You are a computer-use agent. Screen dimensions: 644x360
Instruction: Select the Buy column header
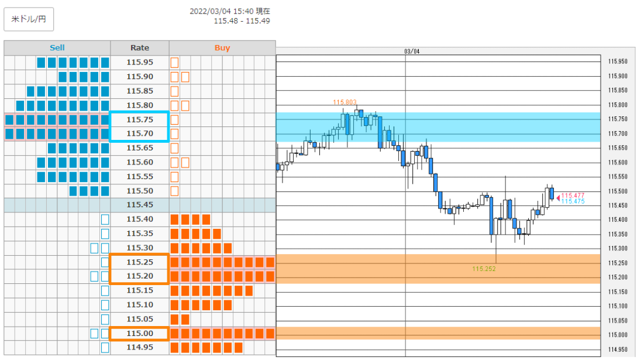coord(222,47)
